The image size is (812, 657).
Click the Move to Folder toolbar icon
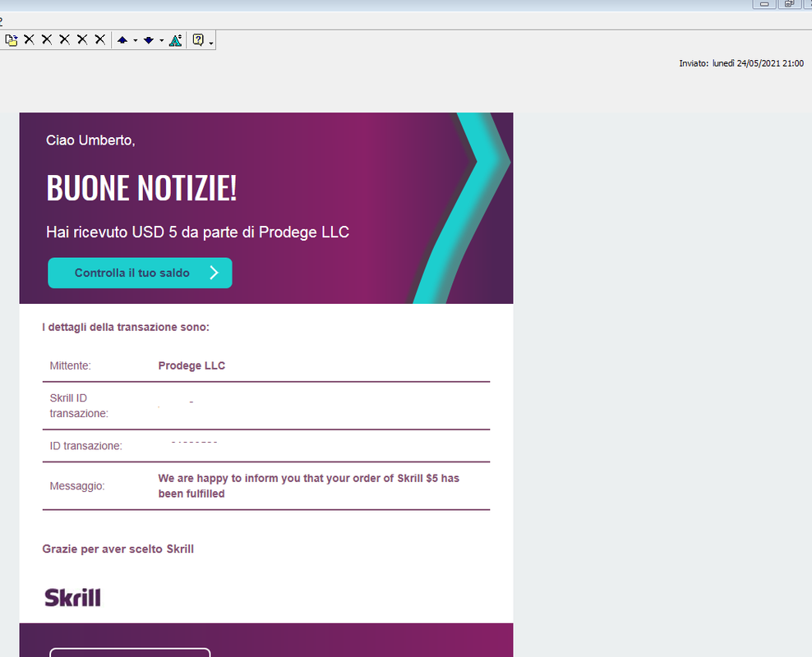pos(12,40)
